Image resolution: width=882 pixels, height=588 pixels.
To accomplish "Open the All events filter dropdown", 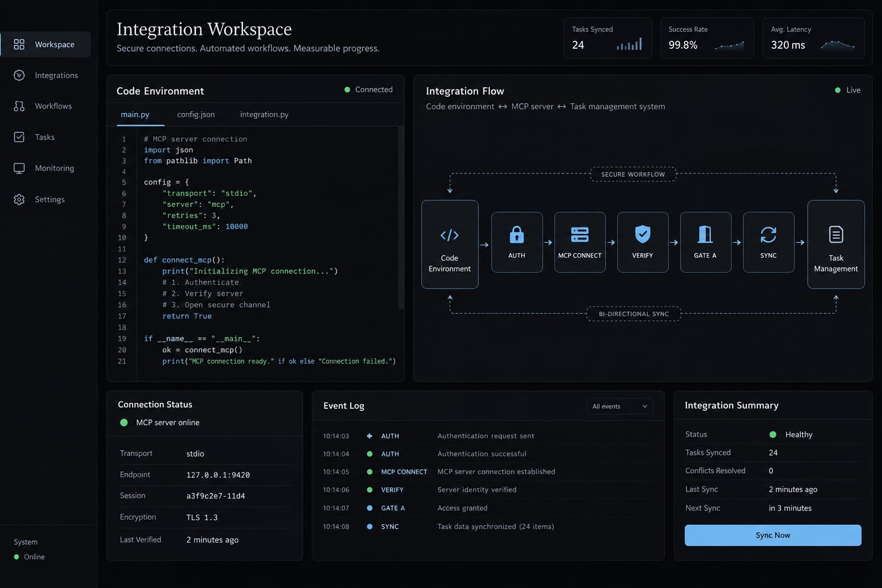I will pos(620,407).
